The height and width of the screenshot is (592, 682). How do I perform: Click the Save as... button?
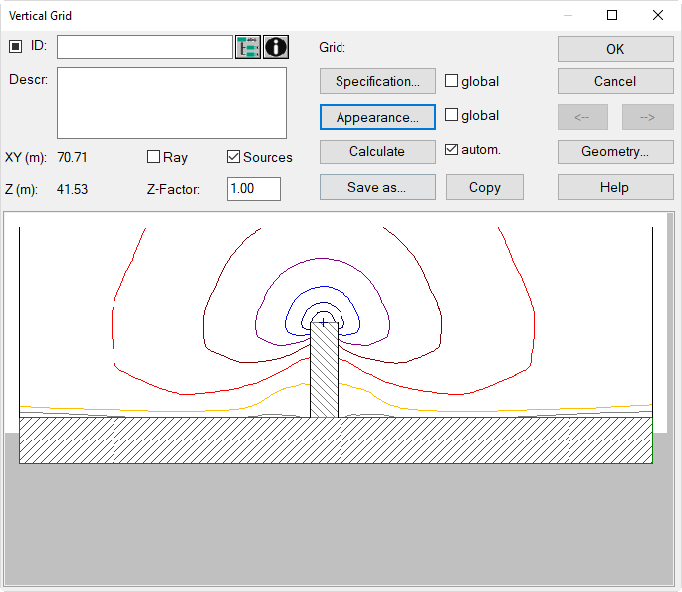click(378, 187)
